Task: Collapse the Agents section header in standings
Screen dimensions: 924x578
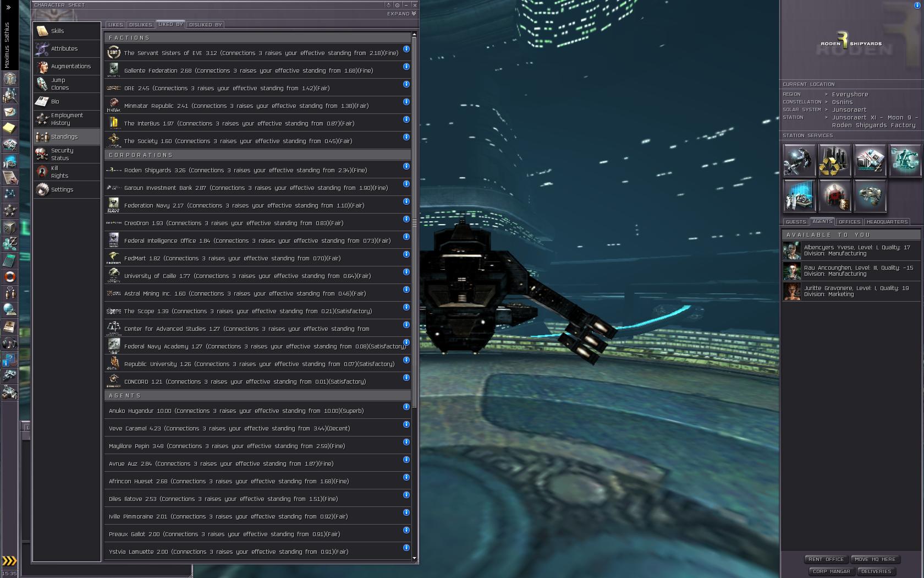Action: tap(257, 396)
